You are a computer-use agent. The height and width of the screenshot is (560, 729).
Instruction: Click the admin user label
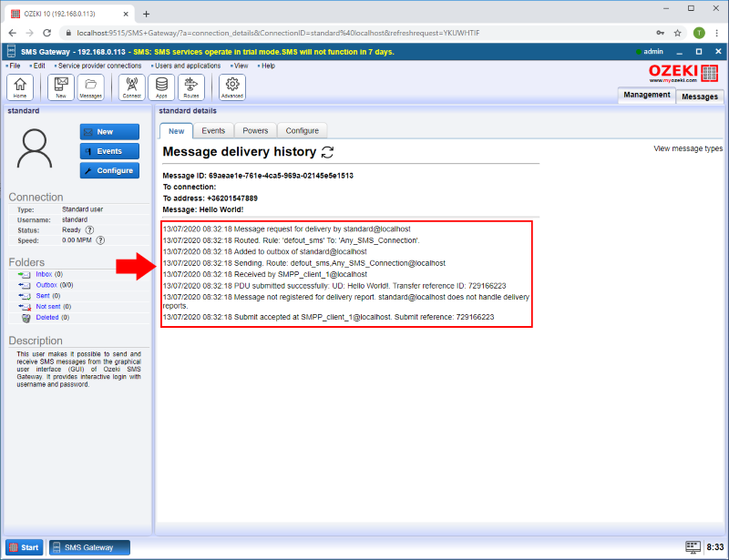point(652,52)
